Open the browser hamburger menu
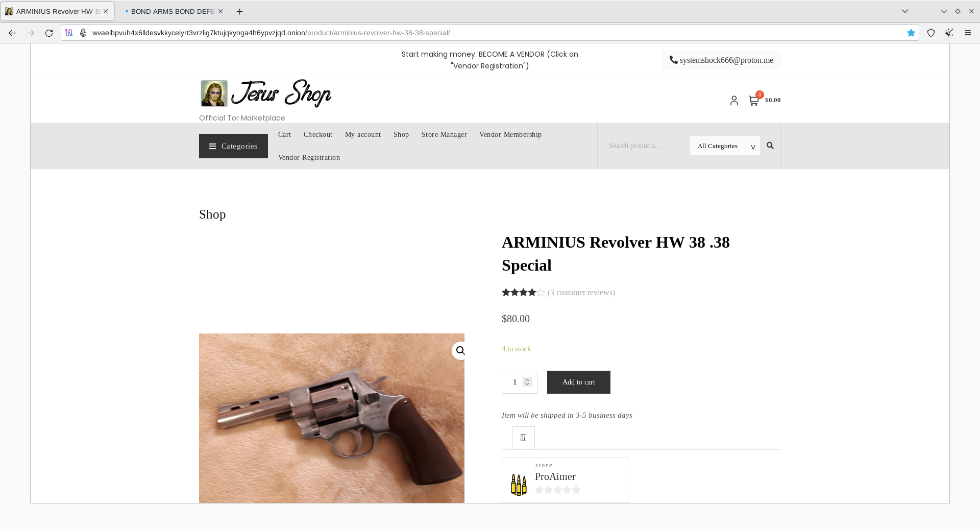Viewport: 980px width, 529px height. tap(967, 33)
